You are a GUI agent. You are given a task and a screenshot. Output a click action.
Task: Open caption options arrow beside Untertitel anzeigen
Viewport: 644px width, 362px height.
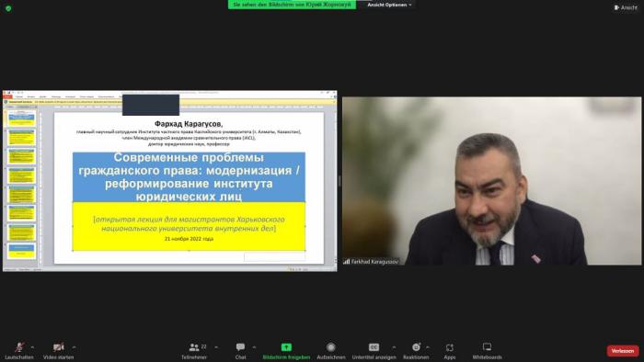click(x=394, y=347)
